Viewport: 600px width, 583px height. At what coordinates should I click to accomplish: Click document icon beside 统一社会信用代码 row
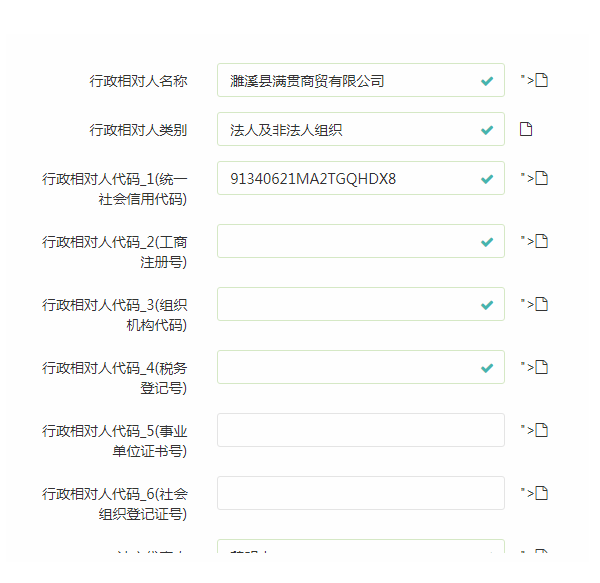click(x=541, y=178)
